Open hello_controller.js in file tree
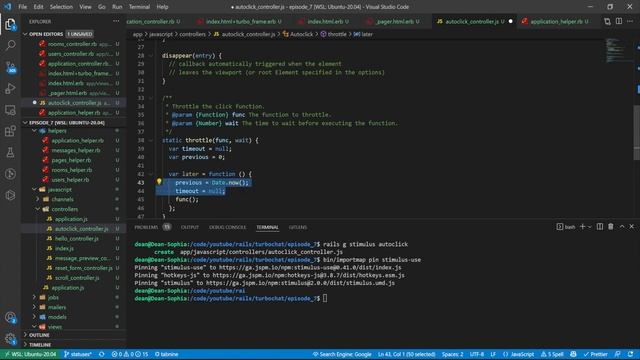 click(x=77, y=238)
